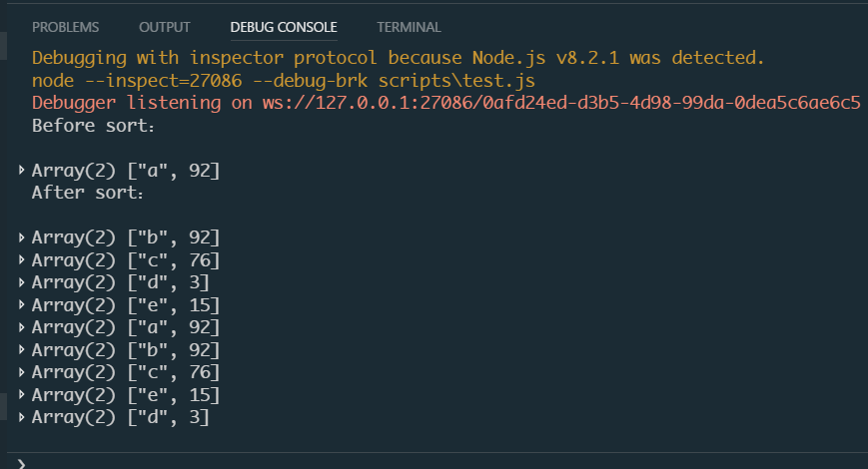
Task: Open the OUTPUT tab
Action: point(165,27)
